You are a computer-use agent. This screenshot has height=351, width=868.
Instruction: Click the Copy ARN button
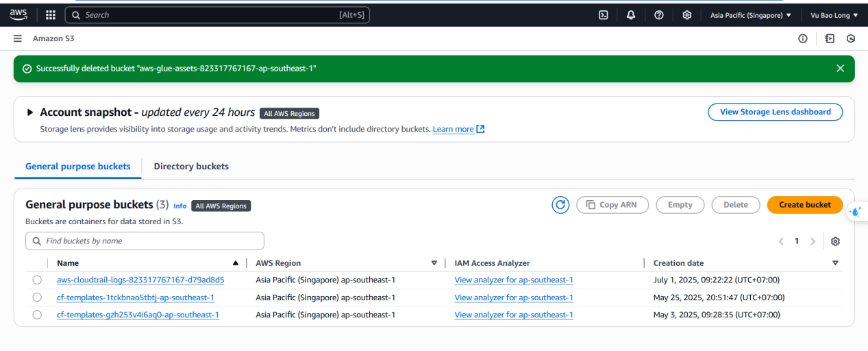coord(612,205)
